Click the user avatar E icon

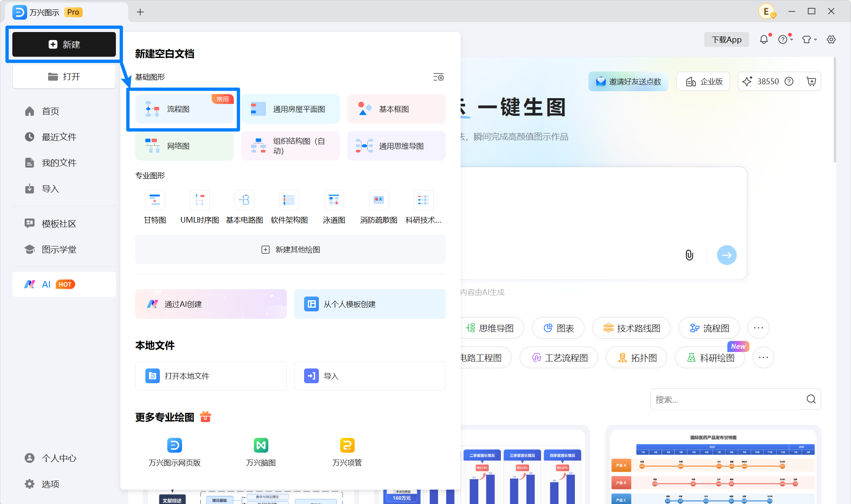coord(767,12)
